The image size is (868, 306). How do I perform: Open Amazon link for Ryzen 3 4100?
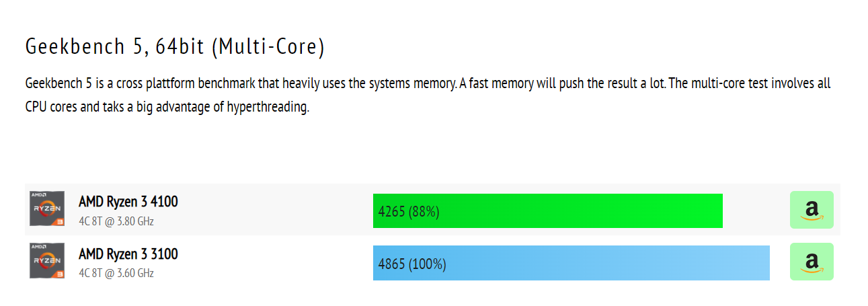812,210
